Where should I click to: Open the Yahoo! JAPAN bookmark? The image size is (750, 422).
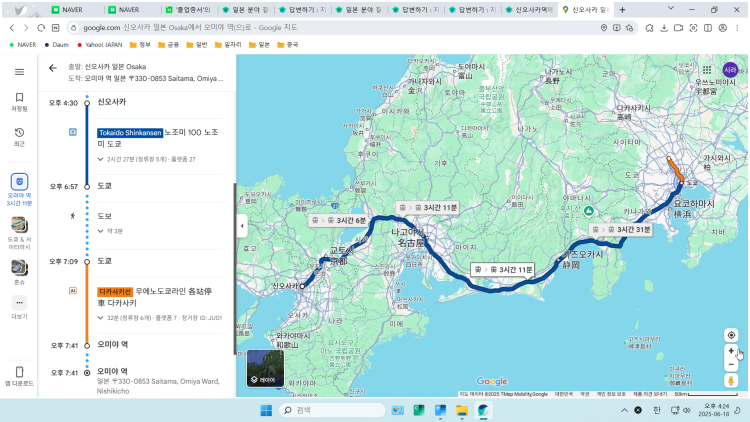99,44
